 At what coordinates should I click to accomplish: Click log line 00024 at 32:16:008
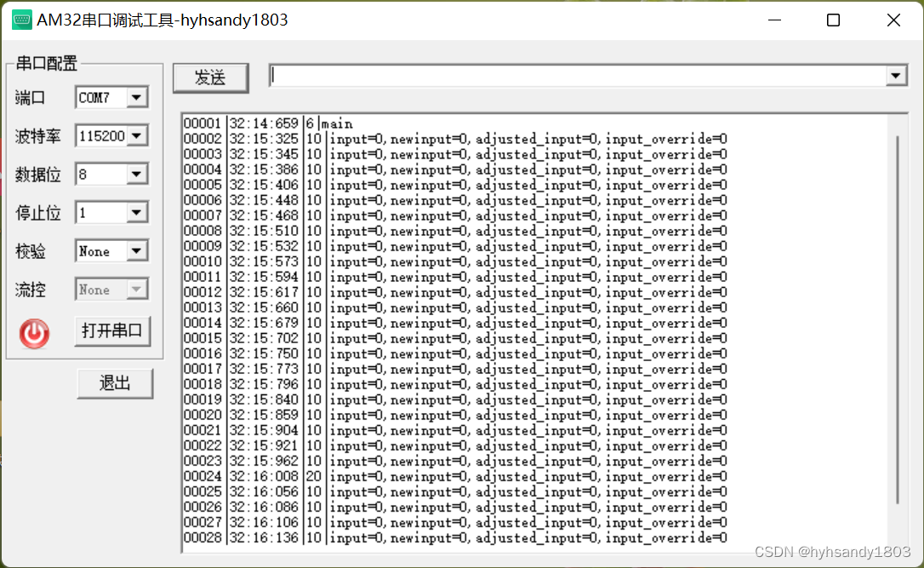click(x=455, y=477)
